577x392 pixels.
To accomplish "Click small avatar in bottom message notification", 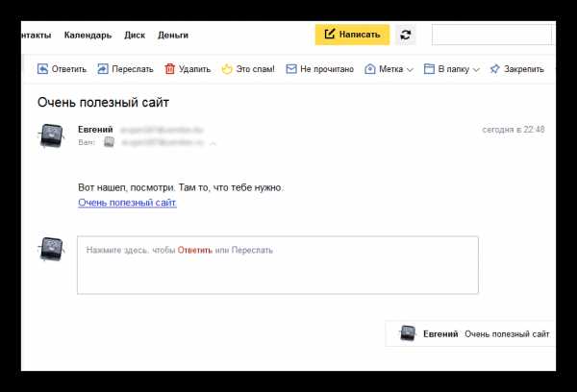I will click(408, 333).
